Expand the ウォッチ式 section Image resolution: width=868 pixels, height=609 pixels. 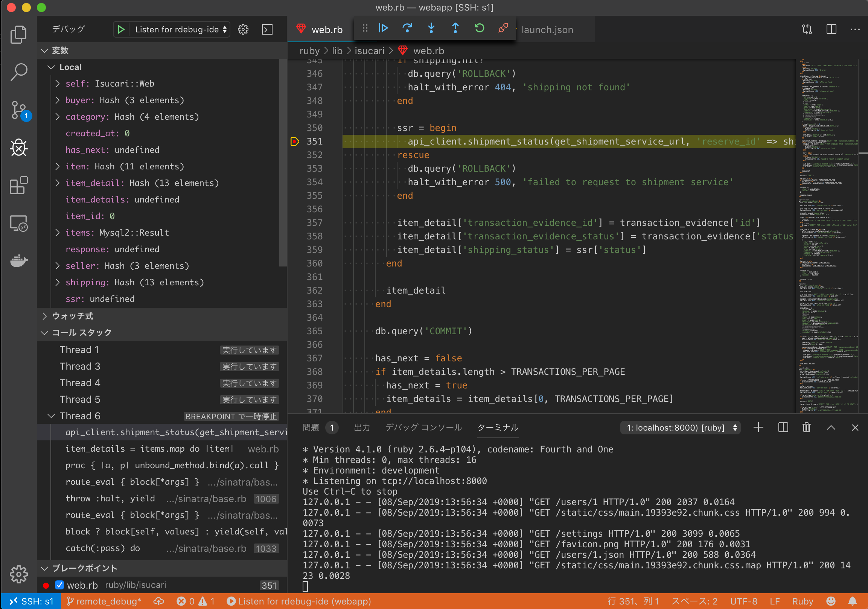[44, 316]
